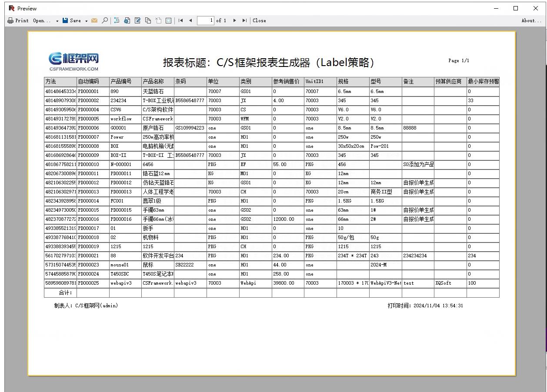Open page settings via the gear page icon
Viewport: 547px width, 392px height.
(x=127, y=20)
